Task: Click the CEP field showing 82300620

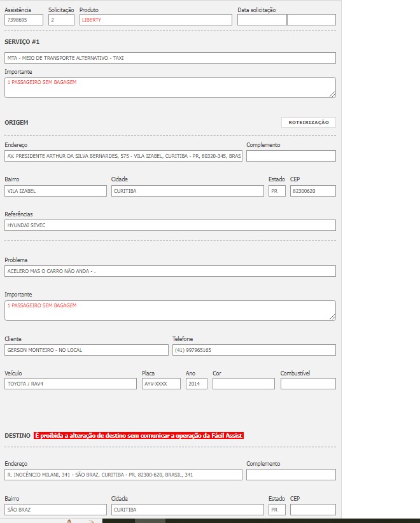Action: [x=313, y=191]
